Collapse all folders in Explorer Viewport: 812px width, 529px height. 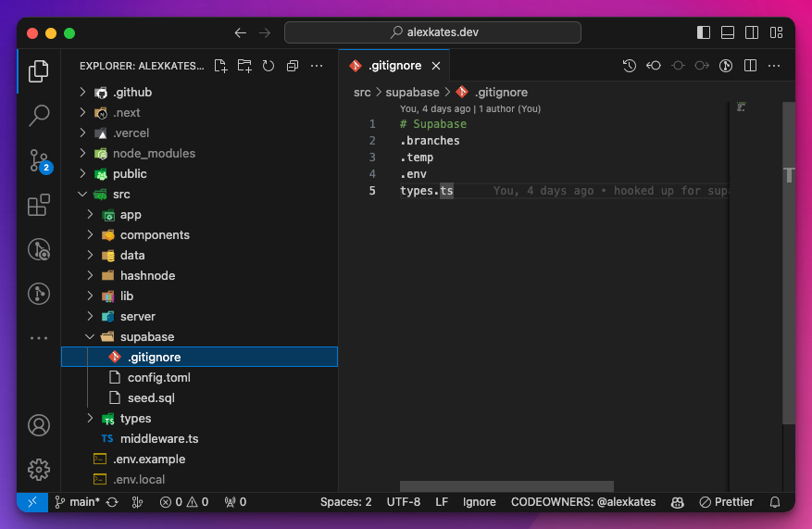point(293,66)
